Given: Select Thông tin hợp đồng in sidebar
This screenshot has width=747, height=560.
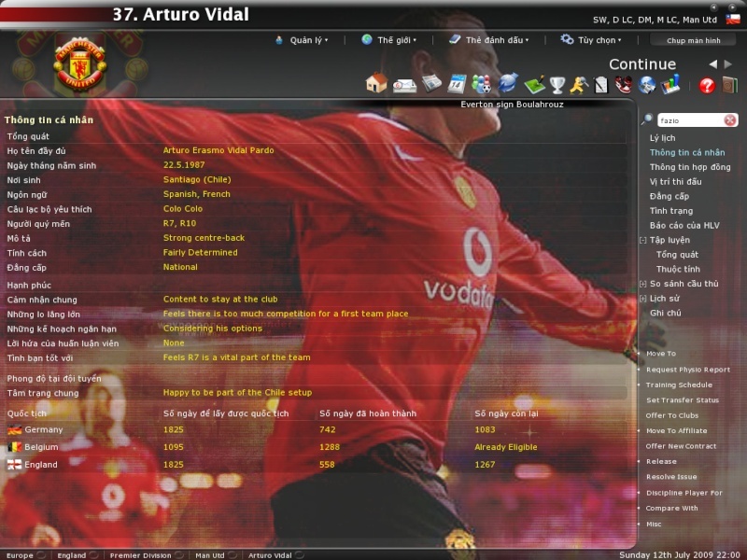Looking at the screenshot, I should [x=690, y=167].
